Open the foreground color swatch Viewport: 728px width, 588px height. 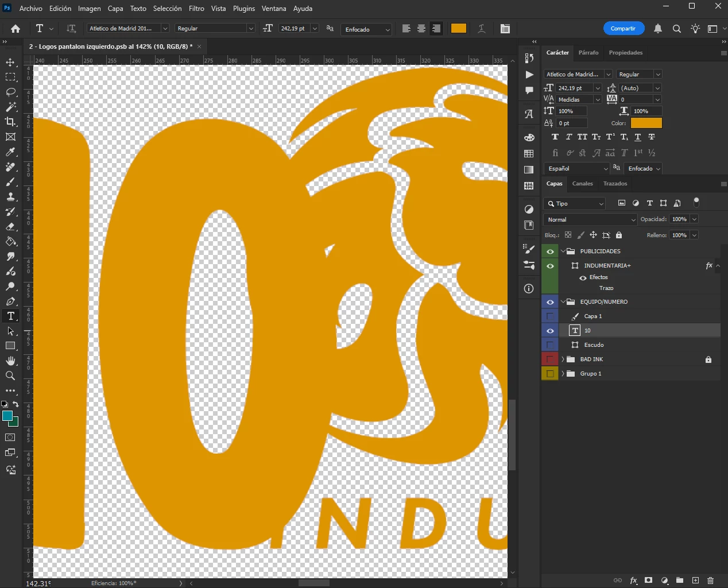(x=7, y=416)
